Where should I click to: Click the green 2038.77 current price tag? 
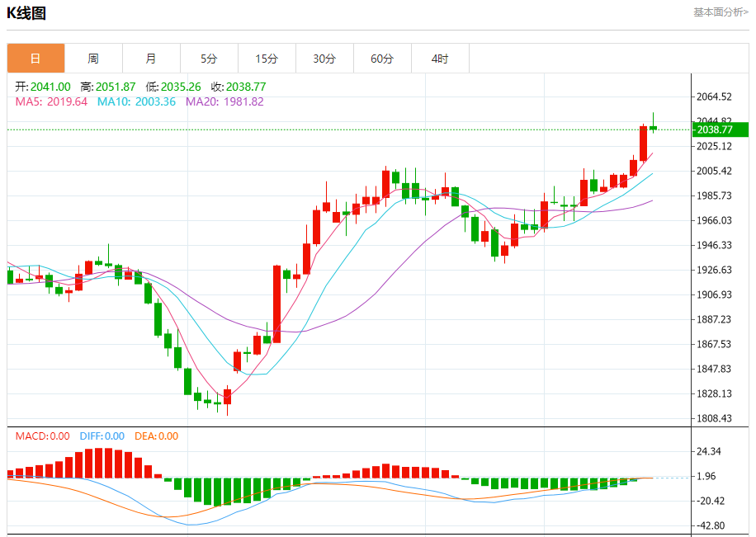coord(721,130)
